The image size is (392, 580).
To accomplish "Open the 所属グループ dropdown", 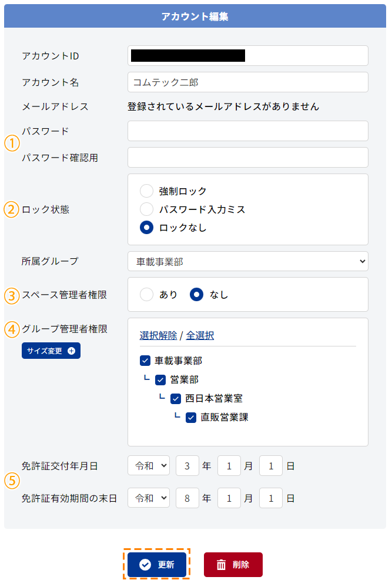I will (248, 262).
